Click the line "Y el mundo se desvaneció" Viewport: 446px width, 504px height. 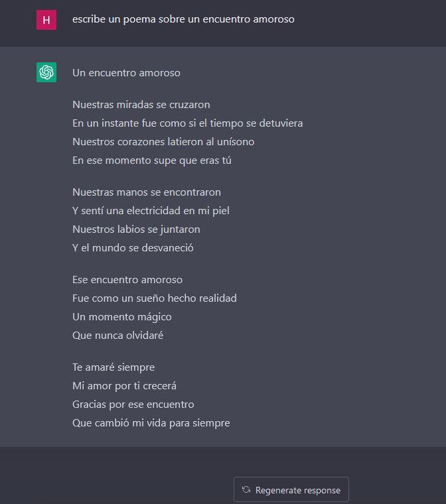point(133,248)
